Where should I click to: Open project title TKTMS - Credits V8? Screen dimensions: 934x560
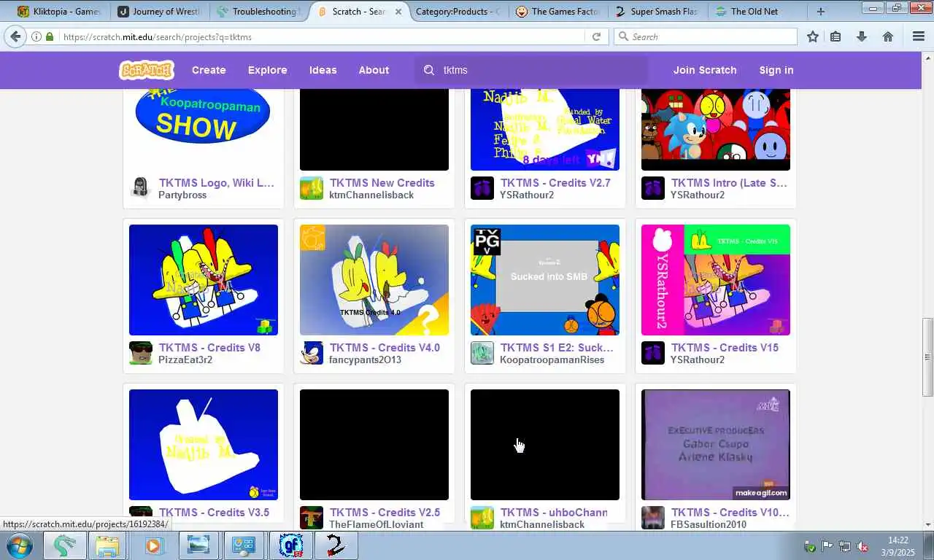click(x=209, y=348)
